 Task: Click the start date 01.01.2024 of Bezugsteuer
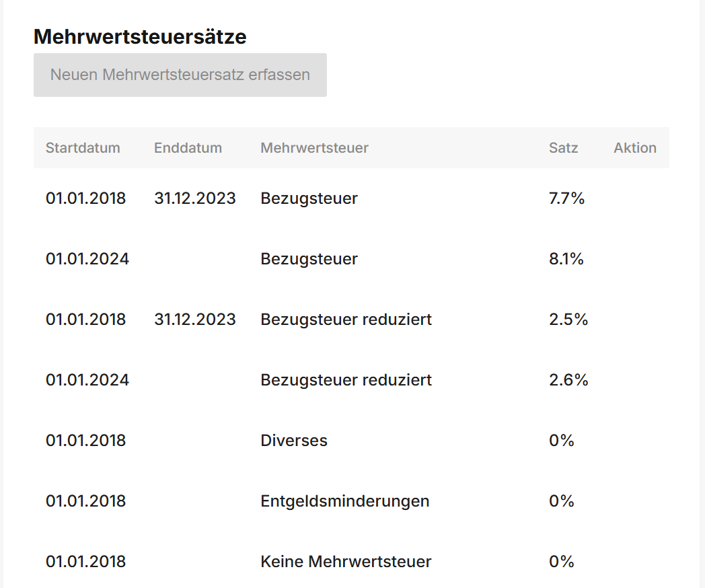coord(87,258)
